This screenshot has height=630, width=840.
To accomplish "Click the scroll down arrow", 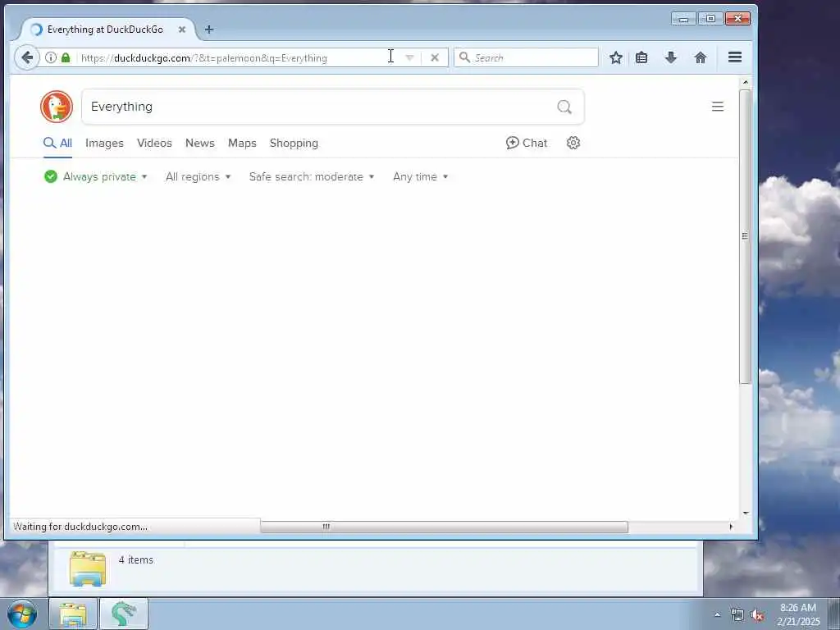I will click(745, 513).
